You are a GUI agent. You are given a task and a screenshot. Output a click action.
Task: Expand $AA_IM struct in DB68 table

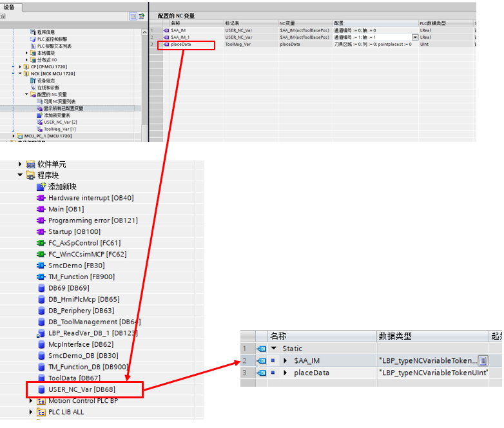[x=285, y=360]
